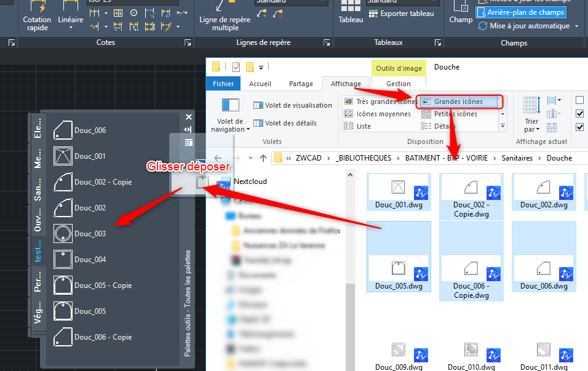Click Douc_010.dwg file in Explorer

pyautogui.click(x=471, y=356)
